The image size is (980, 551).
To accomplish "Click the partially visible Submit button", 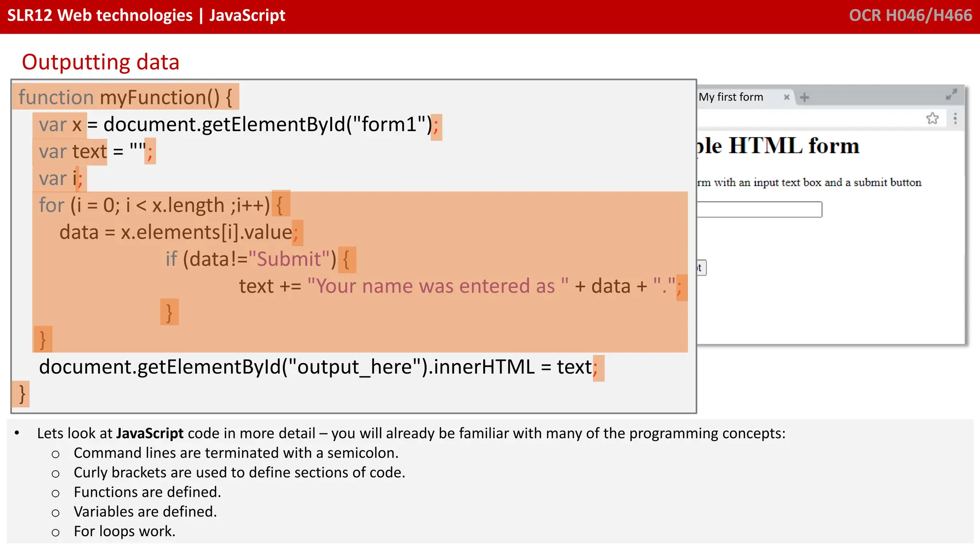I will (x=702, y=268).
